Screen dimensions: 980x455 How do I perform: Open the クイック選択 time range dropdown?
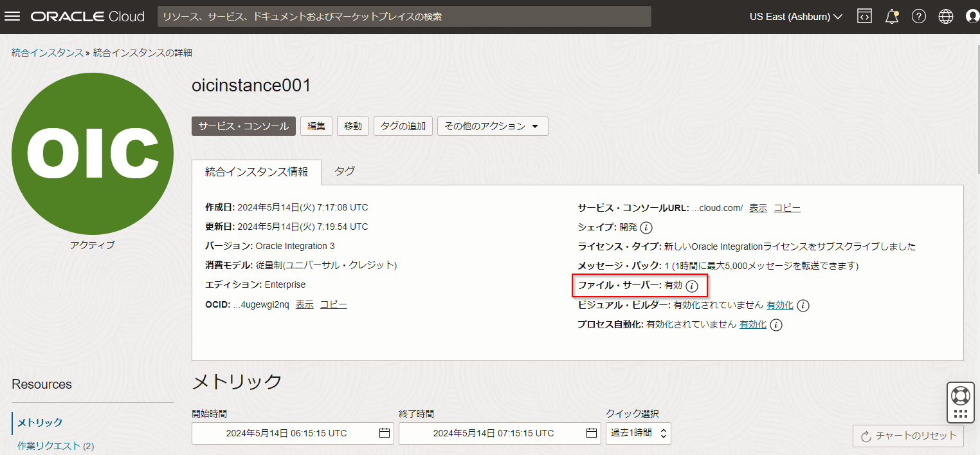(638, 433)
